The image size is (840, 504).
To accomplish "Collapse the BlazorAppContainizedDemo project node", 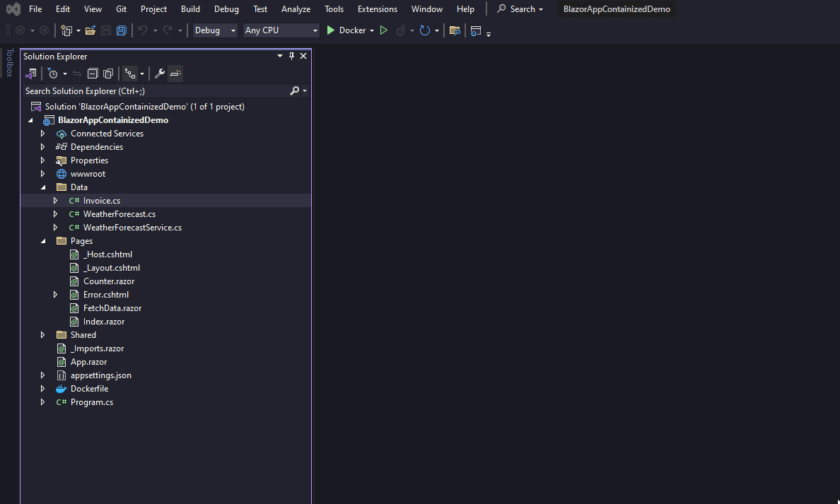I will coord(30,120).
